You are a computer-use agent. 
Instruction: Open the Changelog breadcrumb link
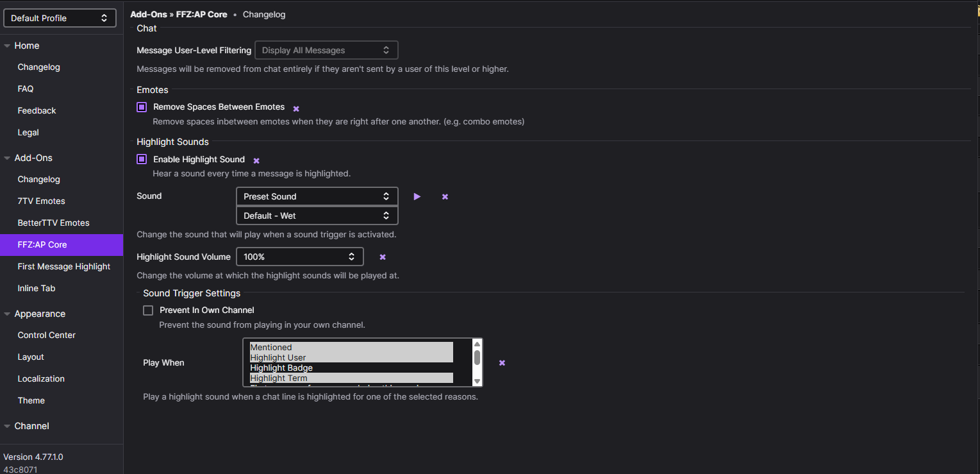point(264,14)
